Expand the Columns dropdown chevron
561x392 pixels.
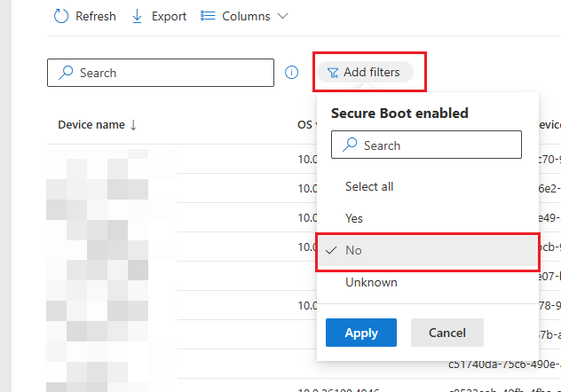(x=283, y=16)
